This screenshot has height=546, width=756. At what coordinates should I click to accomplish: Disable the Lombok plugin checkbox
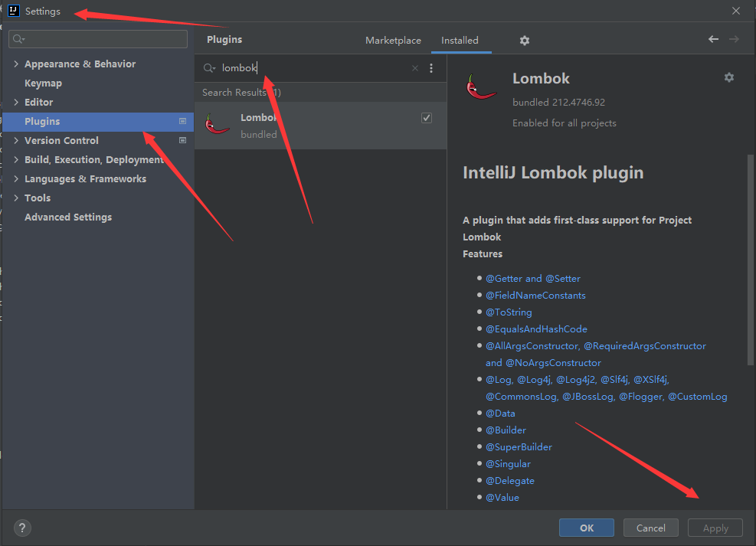pyautogui.click(x=427, y=118)
